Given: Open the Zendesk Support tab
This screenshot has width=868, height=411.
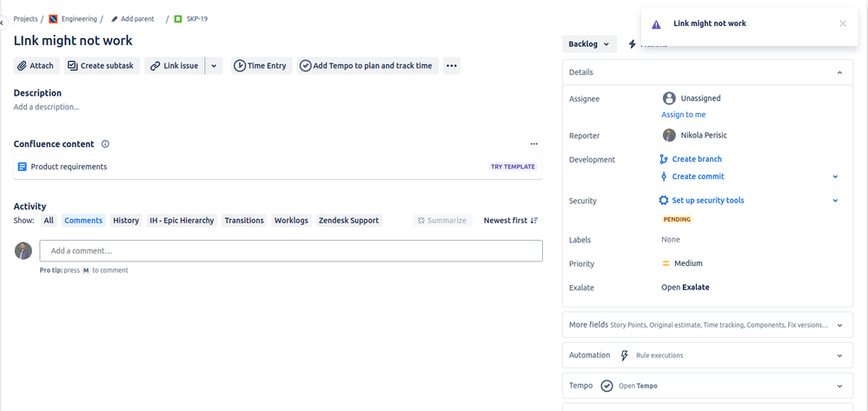Looking at the screenshot, I should click(348, 221).
